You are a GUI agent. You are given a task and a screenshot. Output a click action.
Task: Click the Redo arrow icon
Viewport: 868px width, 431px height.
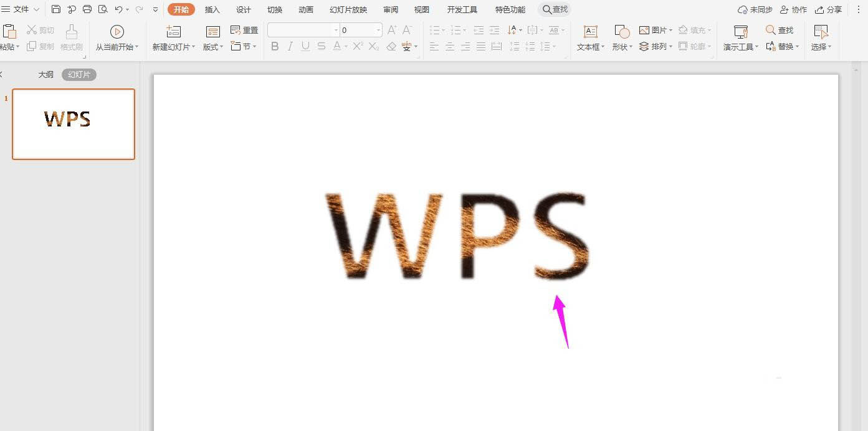click(139, 9)
